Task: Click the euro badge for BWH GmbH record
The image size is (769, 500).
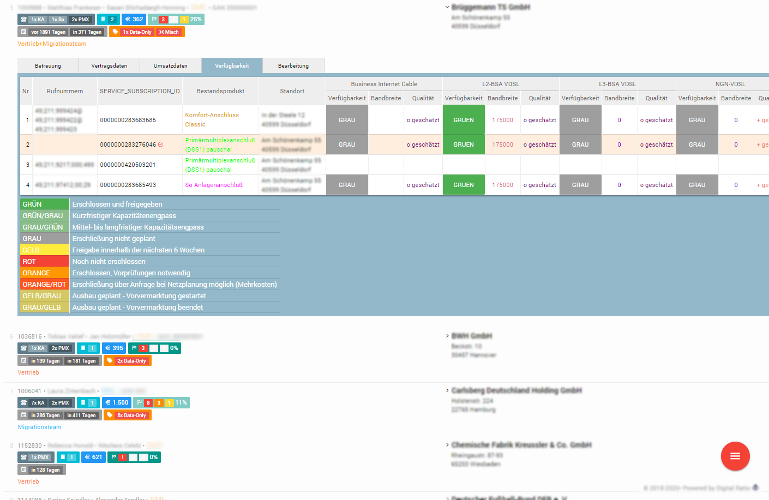Action: click(x=111, y=348)
